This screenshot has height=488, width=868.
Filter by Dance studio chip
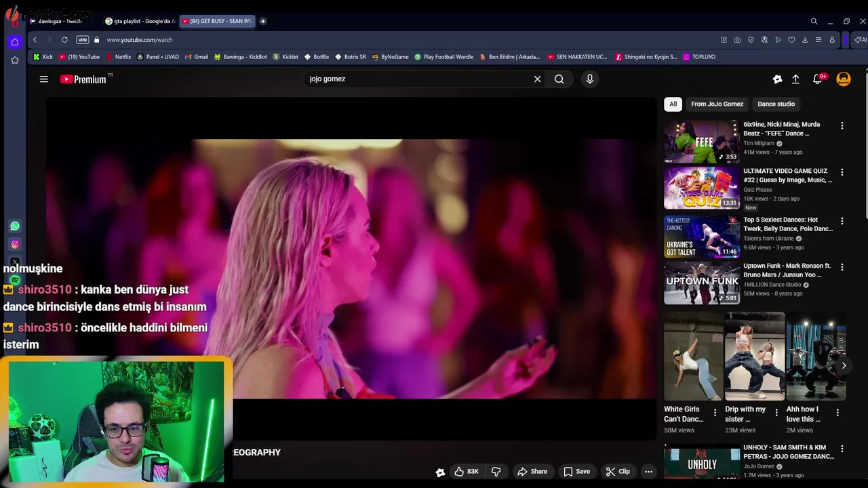(x=776, y=104)
